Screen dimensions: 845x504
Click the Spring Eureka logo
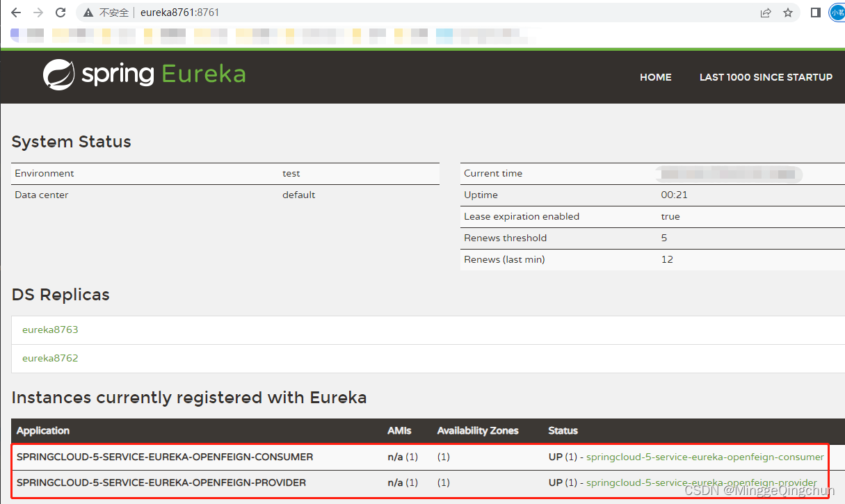point(144,74)
